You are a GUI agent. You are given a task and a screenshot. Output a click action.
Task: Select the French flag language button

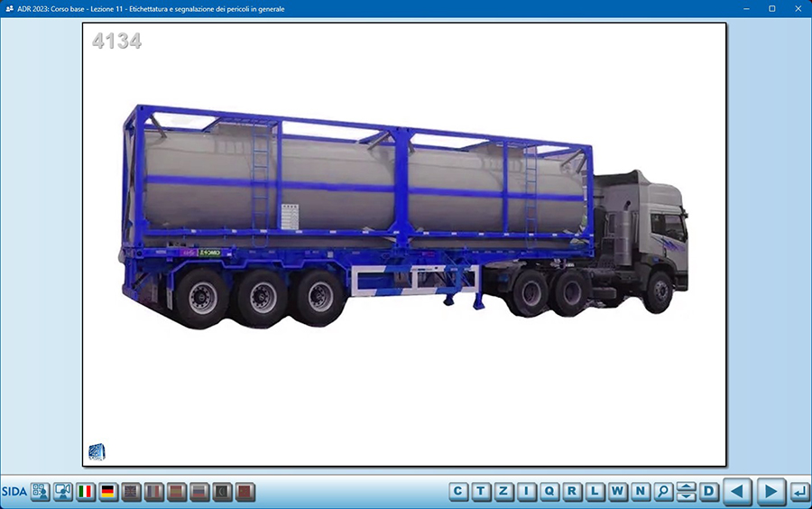pyautogui.click(x=154, y=492)
